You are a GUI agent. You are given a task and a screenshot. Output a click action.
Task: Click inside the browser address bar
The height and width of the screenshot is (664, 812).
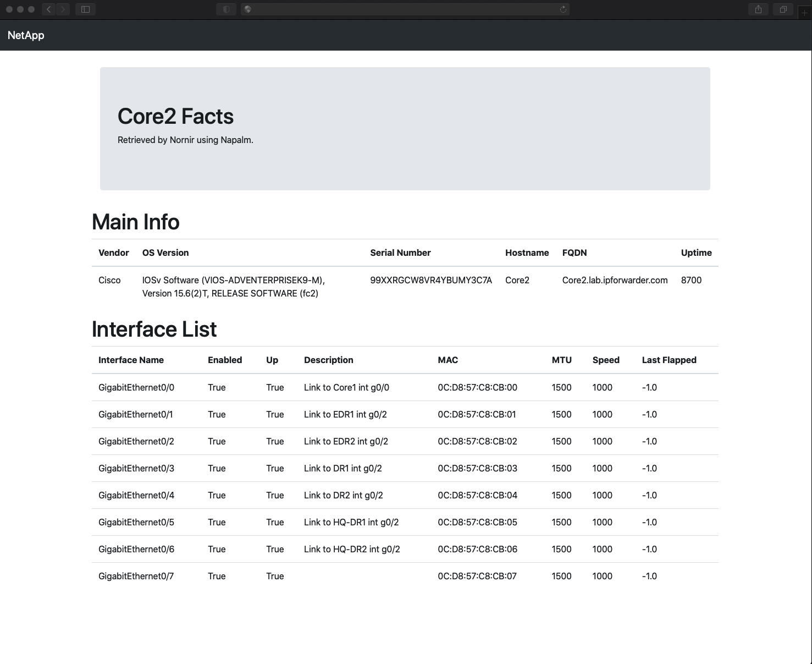coord(405,9)
